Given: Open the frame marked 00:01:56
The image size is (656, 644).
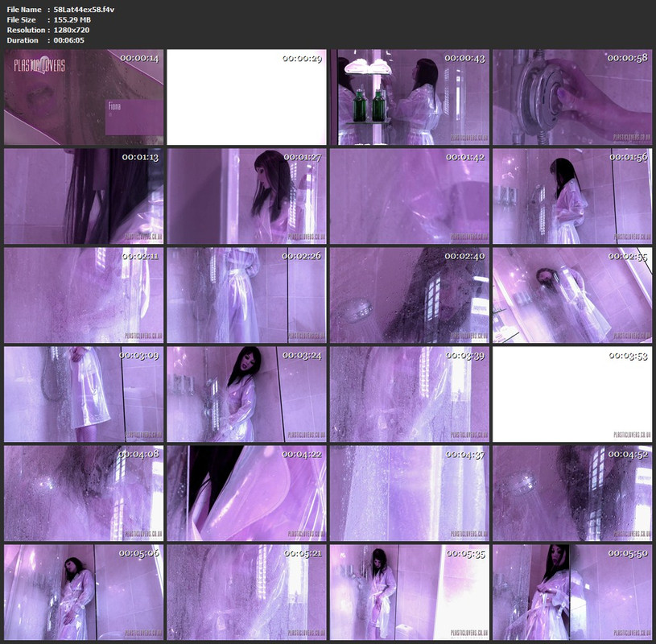Looking at the screenshot, I should (572, 196).
